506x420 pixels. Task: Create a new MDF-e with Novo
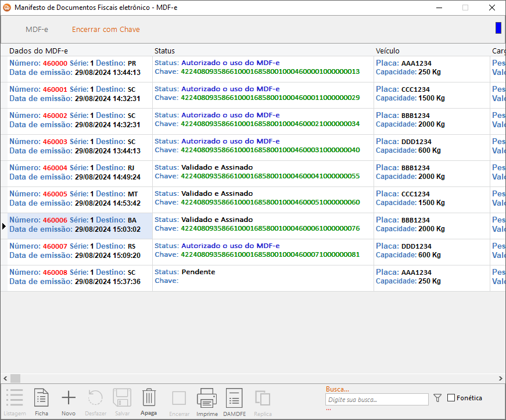tap(69, 399)
